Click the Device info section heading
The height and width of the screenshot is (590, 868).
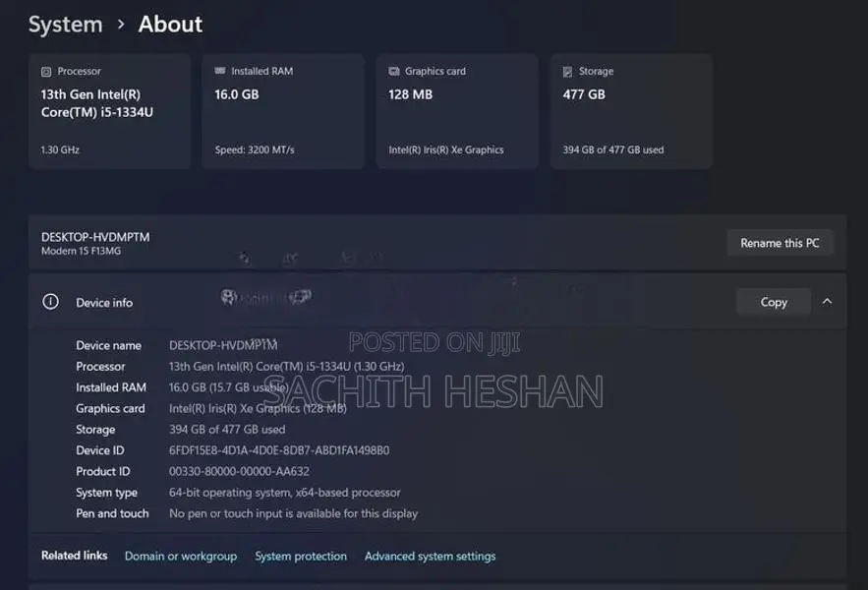click(104, 303)
